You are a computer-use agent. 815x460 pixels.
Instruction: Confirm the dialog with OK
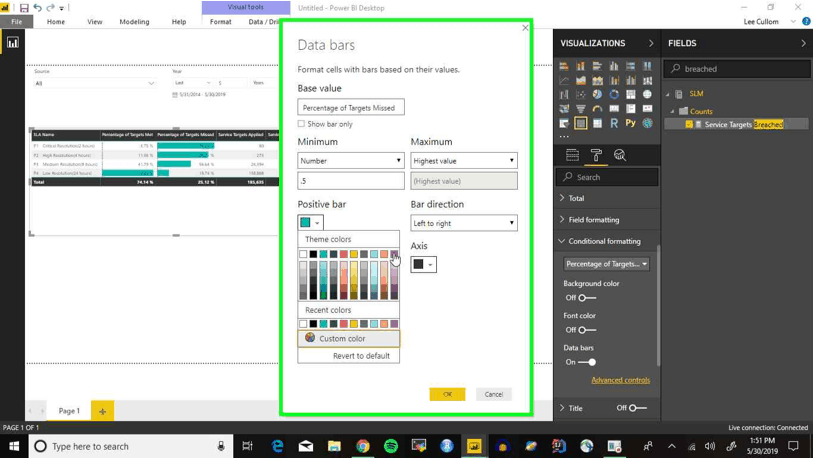(x=447, y=394)
